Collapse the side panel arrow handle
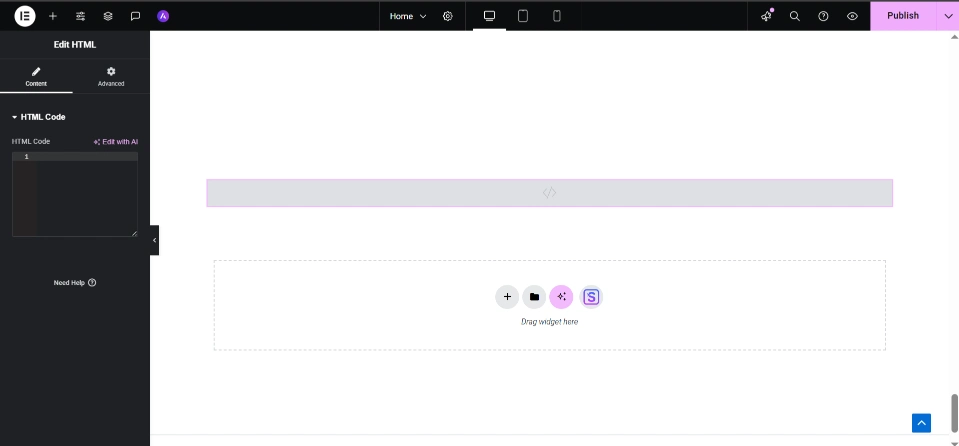Viewport: 959px width, 446px height. [154, 240]
